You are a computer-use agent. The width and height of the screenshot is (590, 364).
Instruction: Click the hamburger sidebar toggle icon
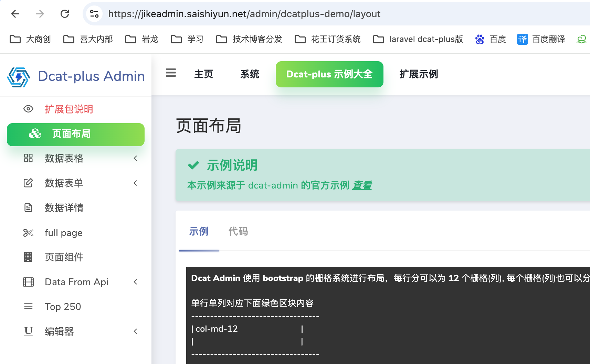tap(171, 73)
